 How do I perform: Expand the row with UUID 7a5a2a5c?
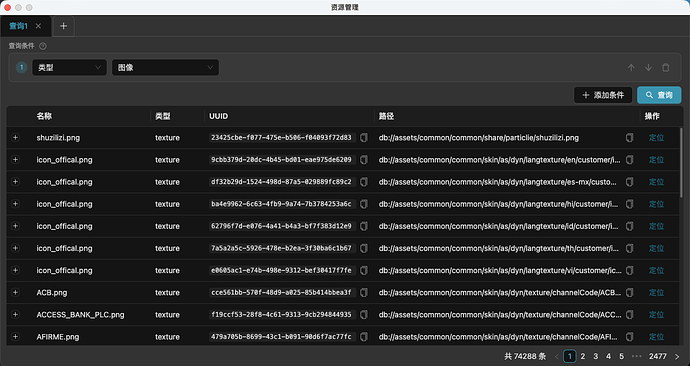coord(15,248)
